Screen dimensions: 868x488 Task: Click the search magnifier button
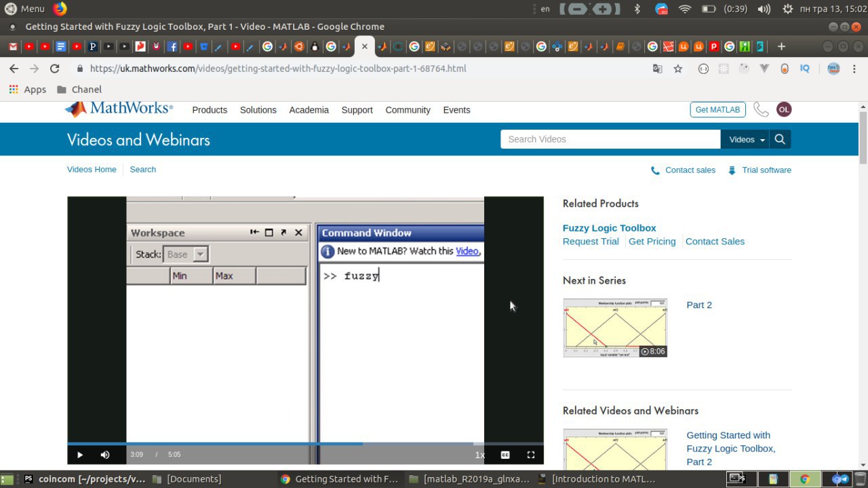click(x=780, y=139)
